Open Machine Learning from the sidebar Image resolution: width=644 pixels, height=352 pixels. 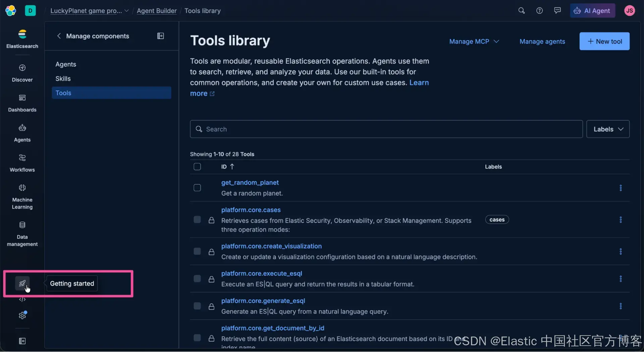22,197
